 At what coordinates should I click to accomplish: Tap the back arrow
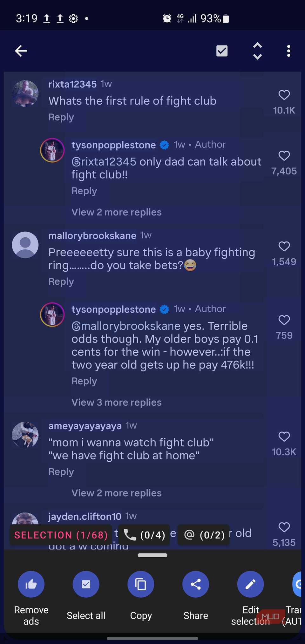tap(21, 51)
